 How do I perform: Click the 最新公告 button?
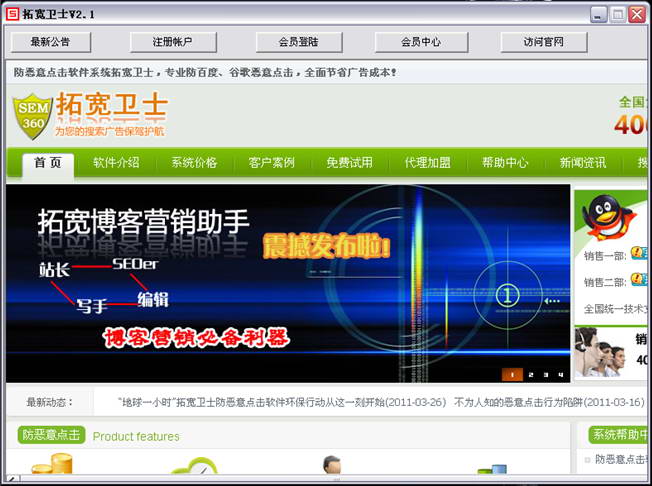coord(50,42)
